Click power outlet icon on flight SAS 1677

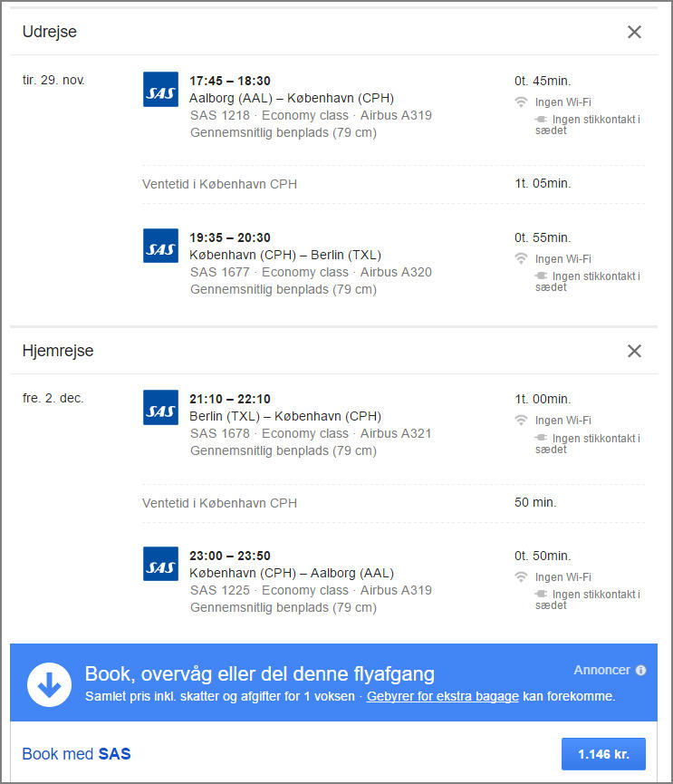coord(541,276)
